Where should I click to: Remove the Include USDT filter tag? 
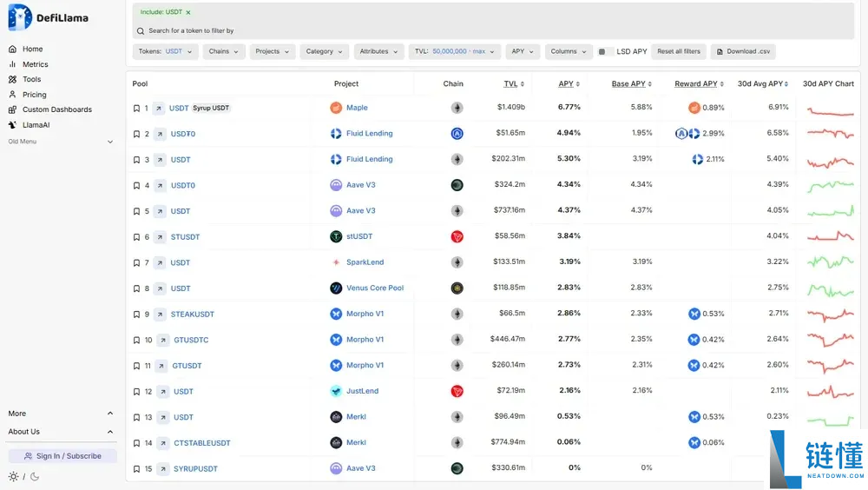point(188,12)
